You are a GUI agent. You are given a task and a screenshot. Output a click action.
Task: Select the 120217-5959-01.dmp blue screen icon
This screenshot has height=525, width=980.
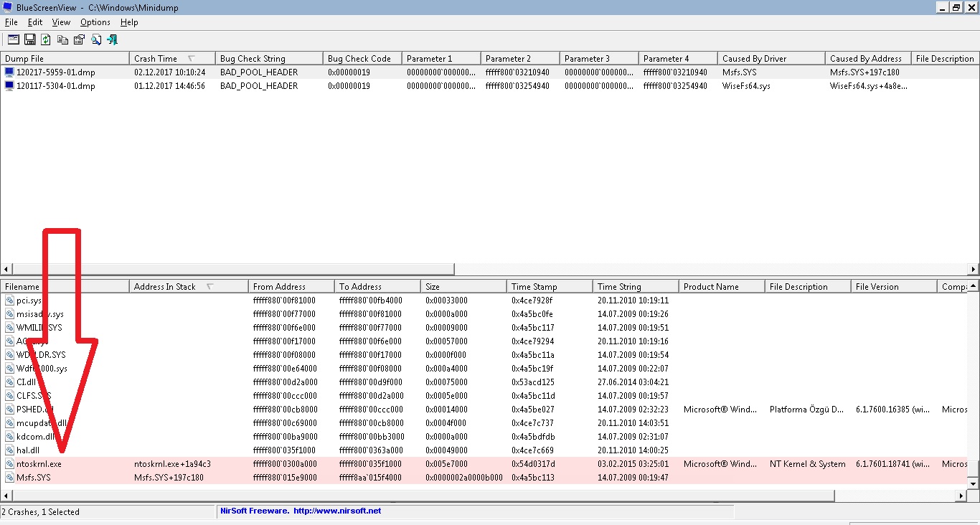click(9, 72)
